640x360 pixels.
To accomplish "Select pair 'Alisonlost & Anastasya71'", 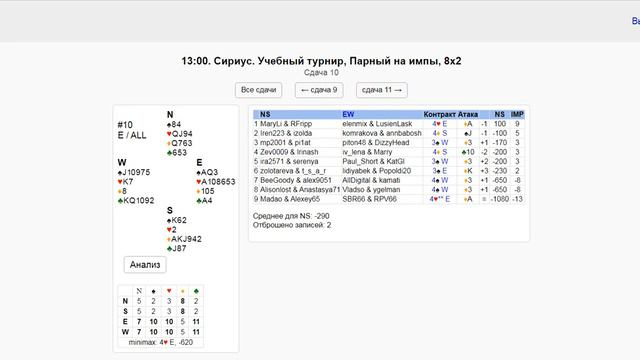I will coord(300,190).
